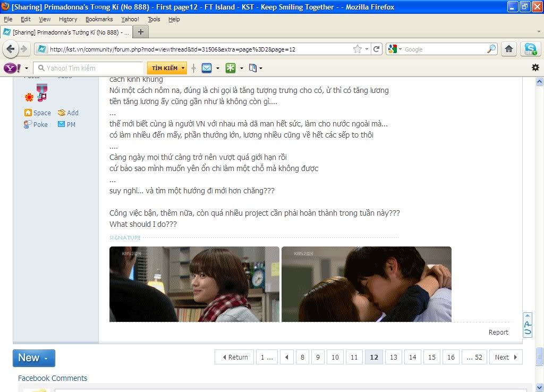Go back with the browser Back arrow
The width and height of the screenshot is (544, 392).
point(11,49)
